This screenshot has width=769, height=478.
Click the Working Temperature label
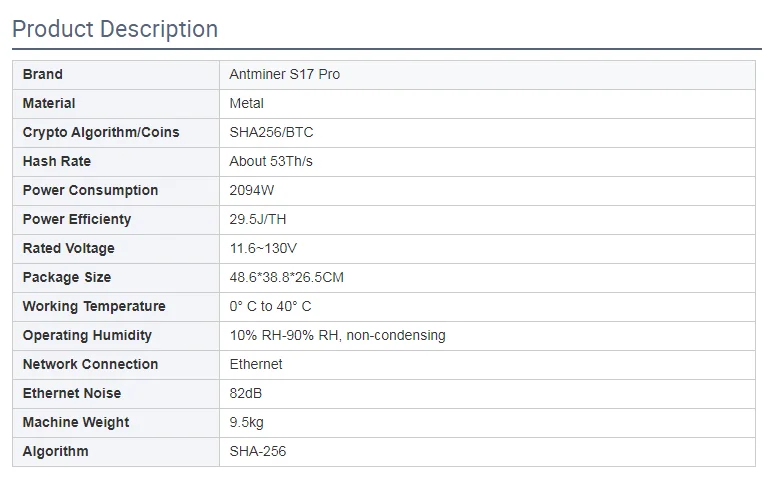[94, 306]
